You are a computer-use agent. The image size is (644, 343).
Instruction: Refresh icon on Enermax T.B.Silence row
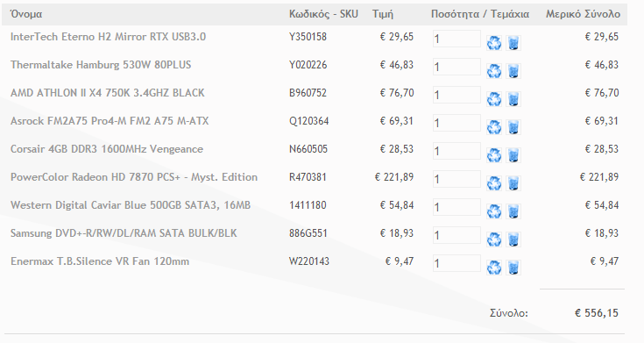pos(494,268)
